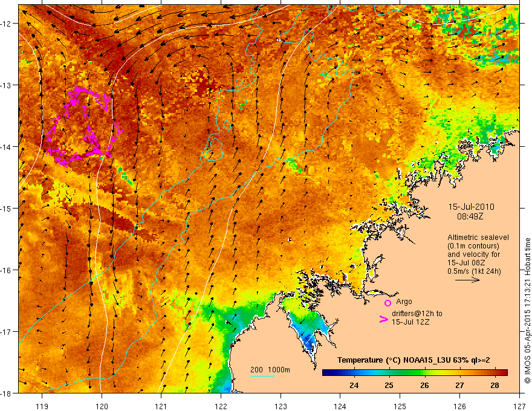Click the IMOS copyright timestamp text
532x411 pixels.
527,311
